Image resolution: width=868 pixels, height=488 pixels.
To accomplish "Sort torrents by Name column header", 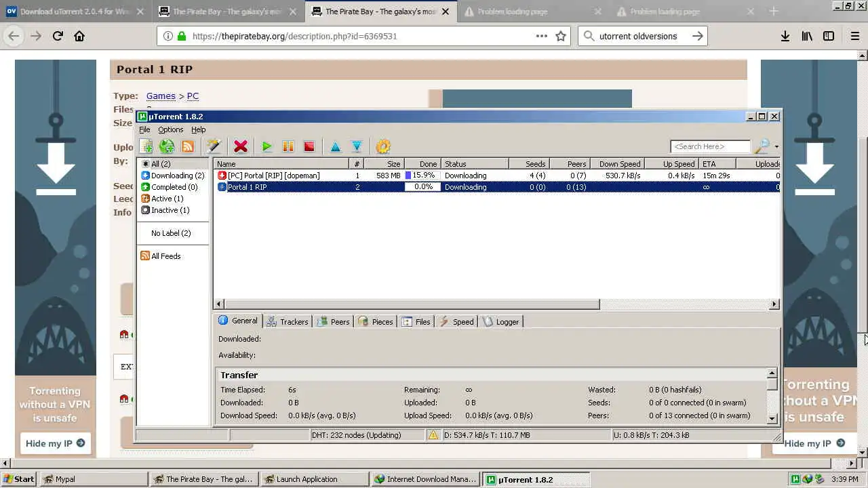I will coord(281,164).
